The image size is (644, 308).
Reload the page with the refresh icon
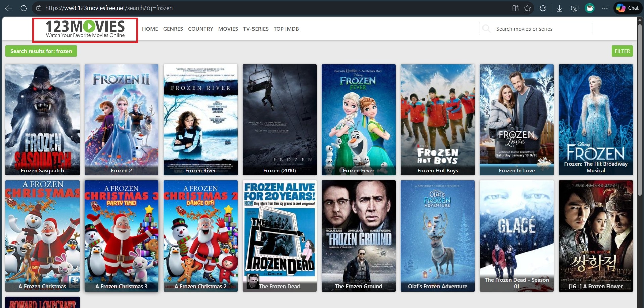pos(24,8)
